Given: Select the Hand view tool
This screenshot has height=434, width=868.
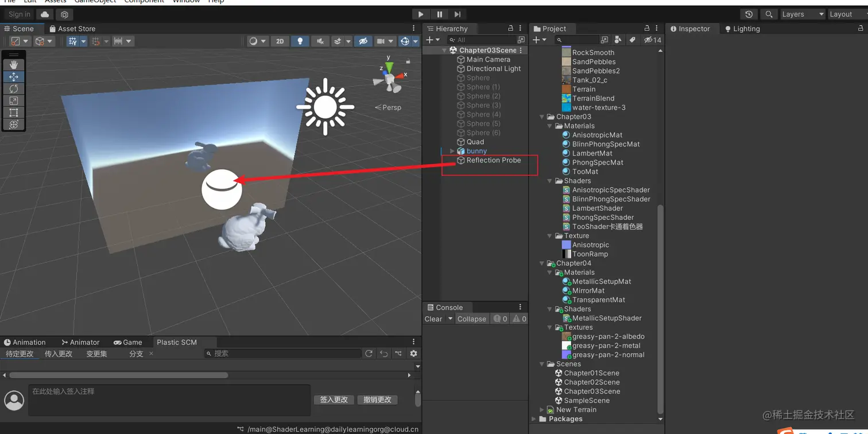Looking at the screenshot, I should click(x=14, y=65).
